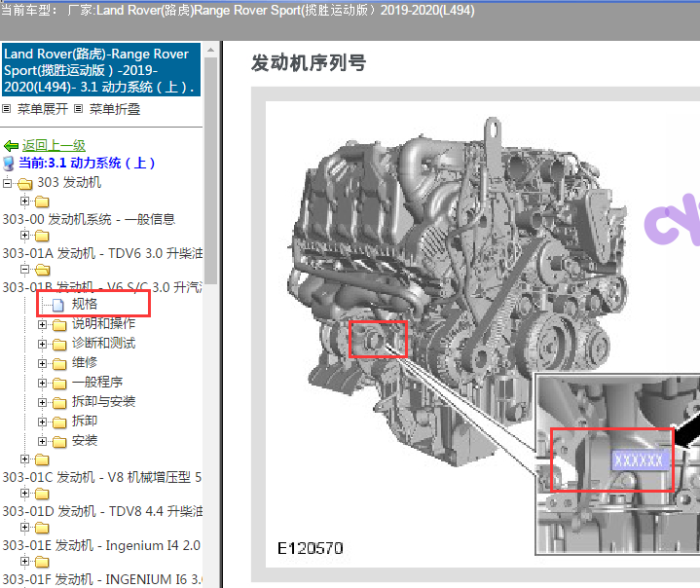This screenshot has height=588, width=700.
Task: Click the 说明和操作 folder icon
Action: click(x=59, y=325)
